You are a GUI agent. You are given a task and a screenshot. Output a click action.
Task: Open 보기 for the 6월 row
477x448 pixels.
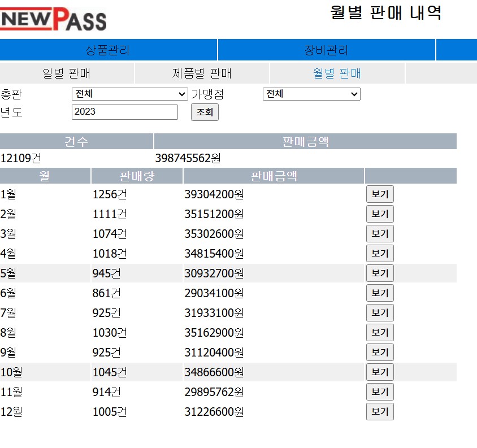[x=380, y=293]
